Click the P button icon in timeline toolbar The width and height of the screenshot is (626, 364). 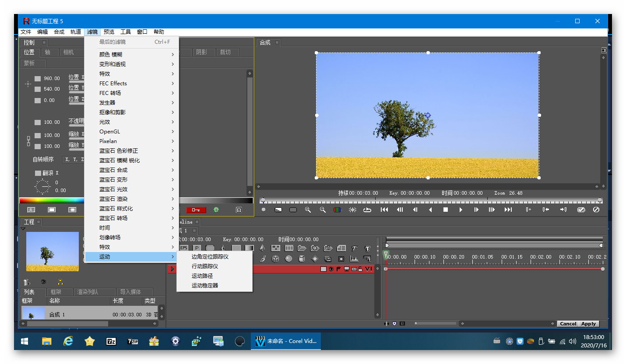[x=197, y=248]
